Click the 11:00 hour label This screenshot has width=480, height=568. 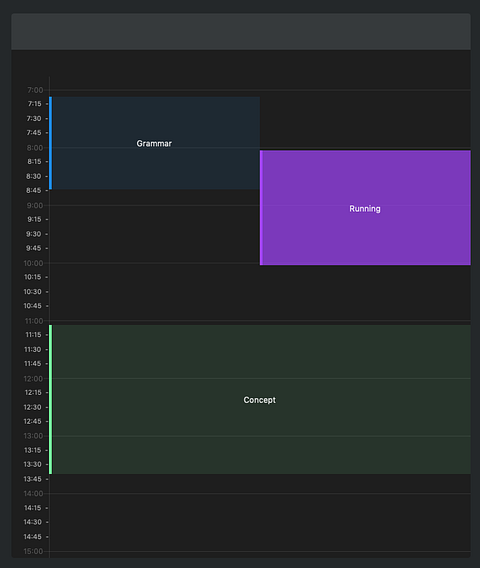[34, 321]
